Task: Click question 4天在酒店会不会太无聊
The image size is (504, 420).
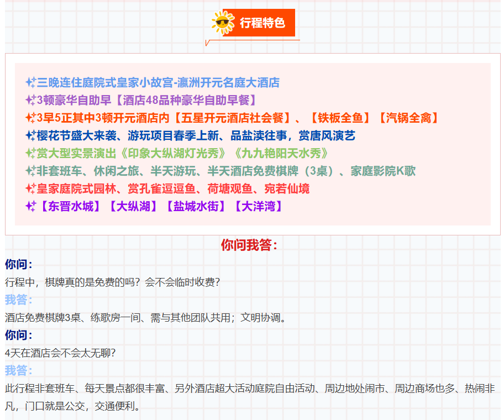Action: [x=60, y=353]
